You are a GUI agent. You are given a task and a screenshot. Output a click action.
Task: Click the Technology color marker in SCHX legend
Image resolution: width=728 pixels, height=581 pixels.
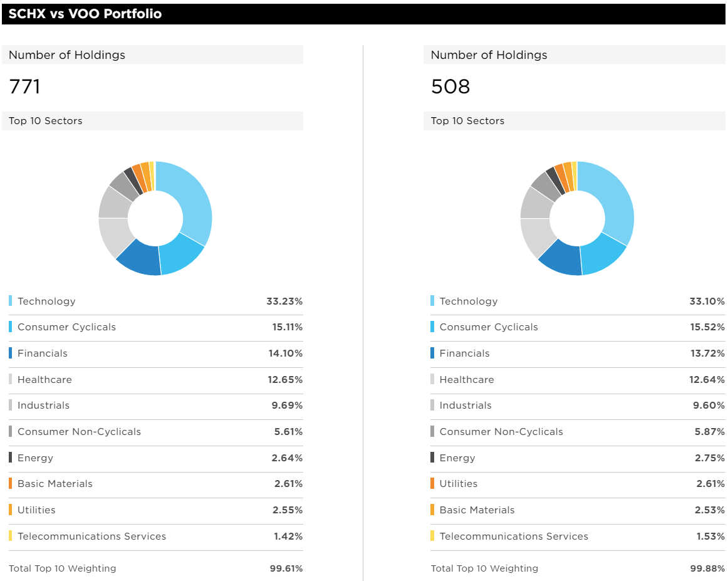[9, 301]
